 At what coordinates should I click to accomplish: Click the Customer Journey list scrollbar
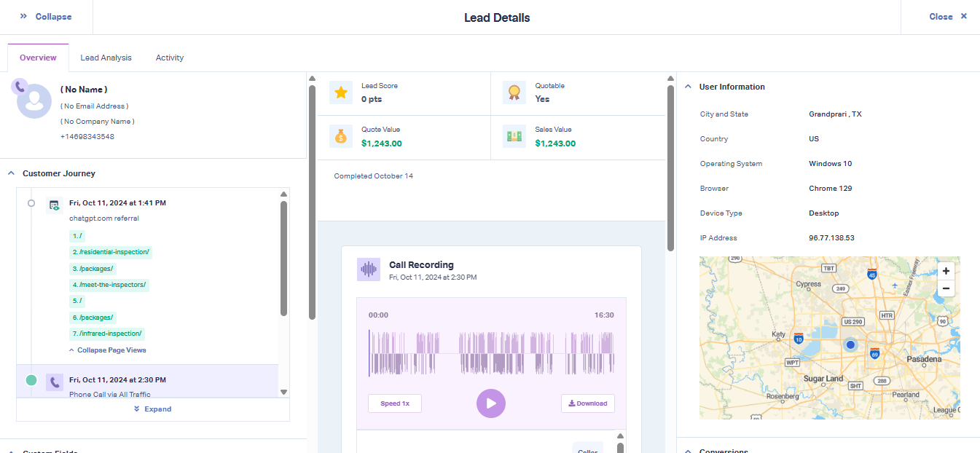click(283, 258)
